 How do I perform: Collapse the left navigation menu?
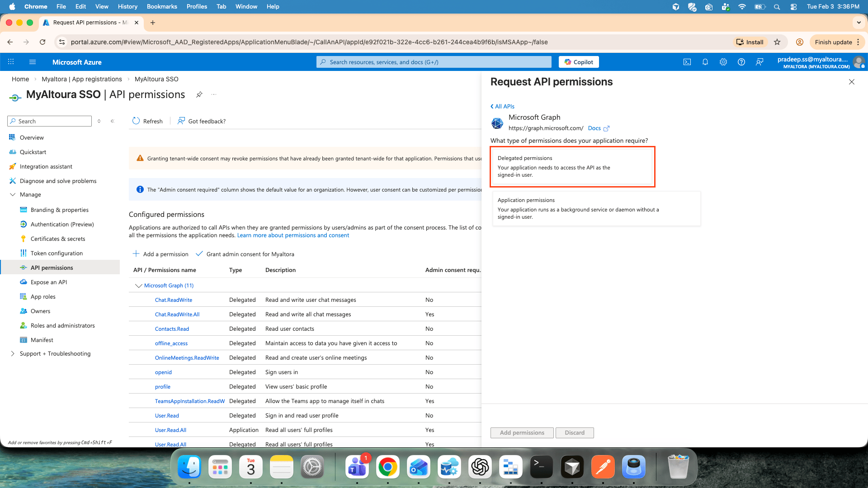click(112, 121)
